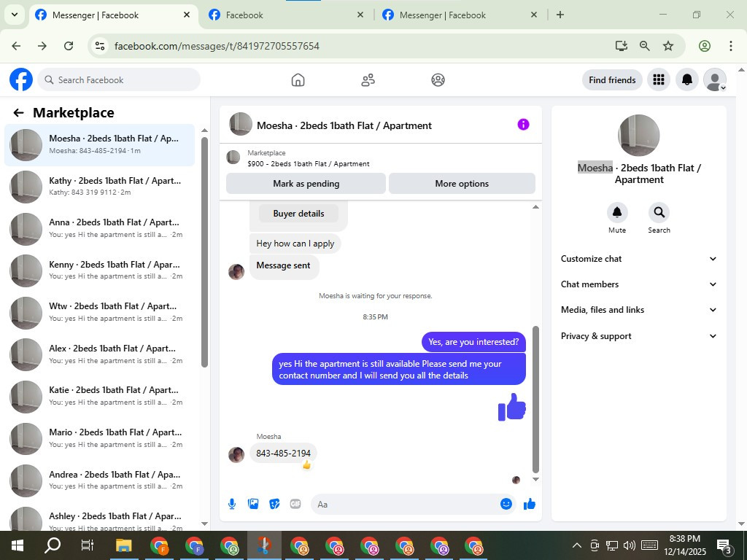
Task: Click the browser address bar URL
Action: pos(217,46)
